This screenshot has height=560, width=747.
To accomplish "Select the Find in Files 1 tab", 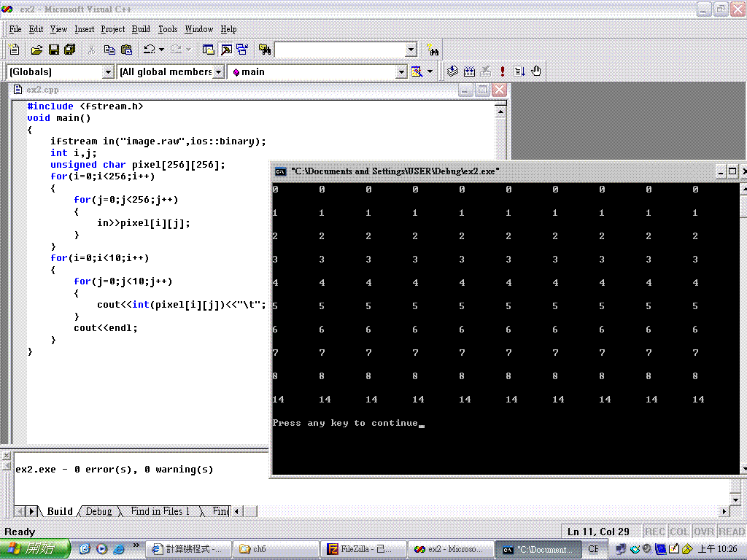I will [x=160, y=511].
